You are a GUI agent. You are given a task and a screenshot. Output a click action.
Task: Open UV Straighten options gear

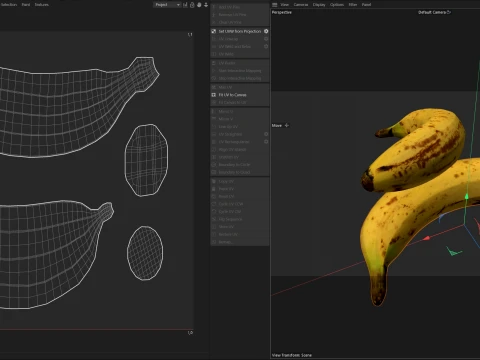click(266, 134)
